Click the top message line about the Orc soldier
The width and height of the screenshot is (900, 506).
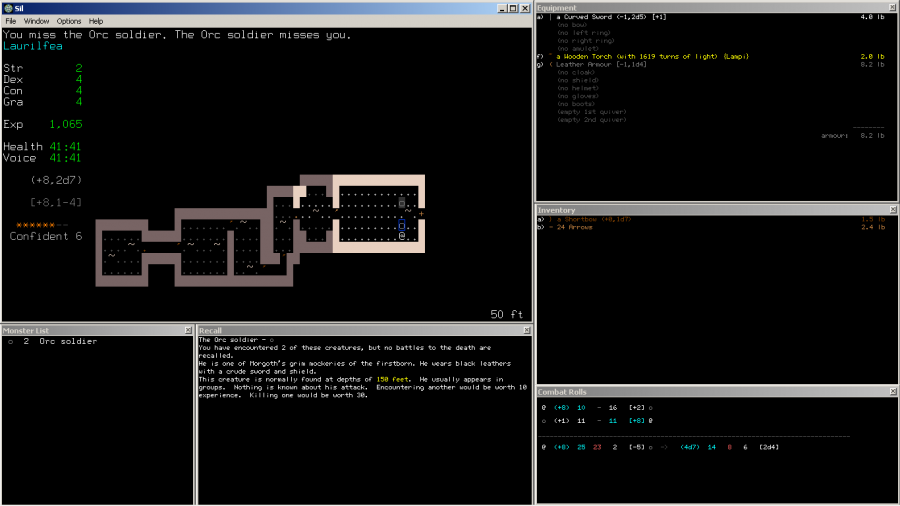tap(177, 35)
